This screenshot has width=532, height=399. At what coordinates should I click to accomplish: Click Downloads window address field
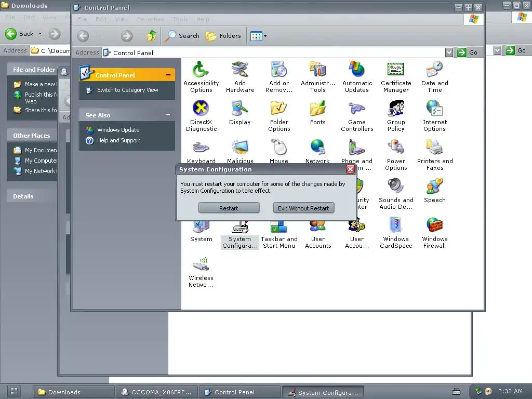click(x=50, y=50)
